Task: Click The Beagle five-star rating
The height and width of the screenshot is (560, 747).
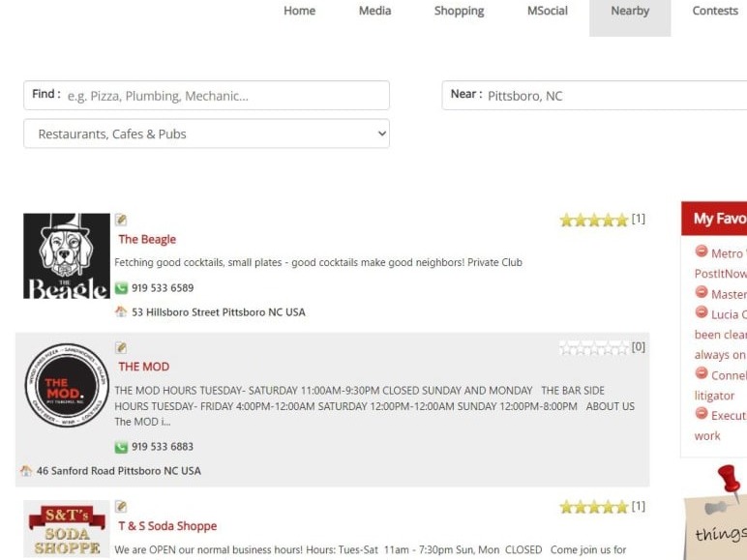Action: 594,220
